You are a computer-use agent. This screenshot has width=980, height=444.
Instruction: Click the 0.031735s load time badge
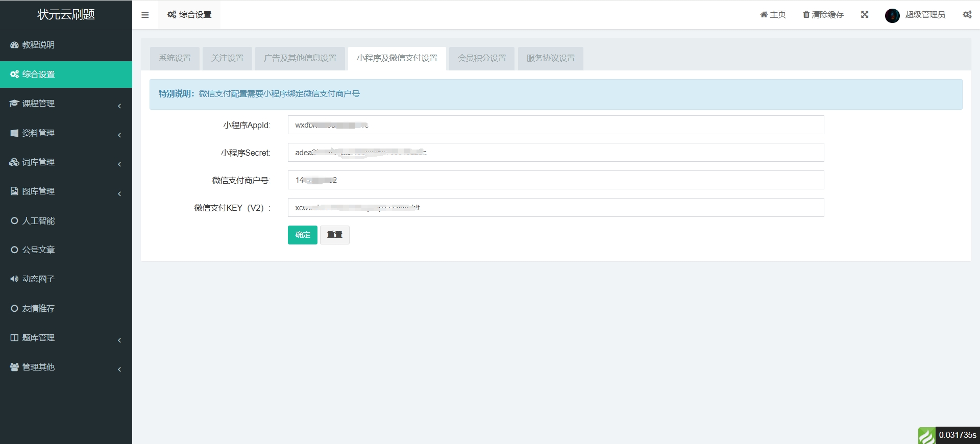click(958, 435)
